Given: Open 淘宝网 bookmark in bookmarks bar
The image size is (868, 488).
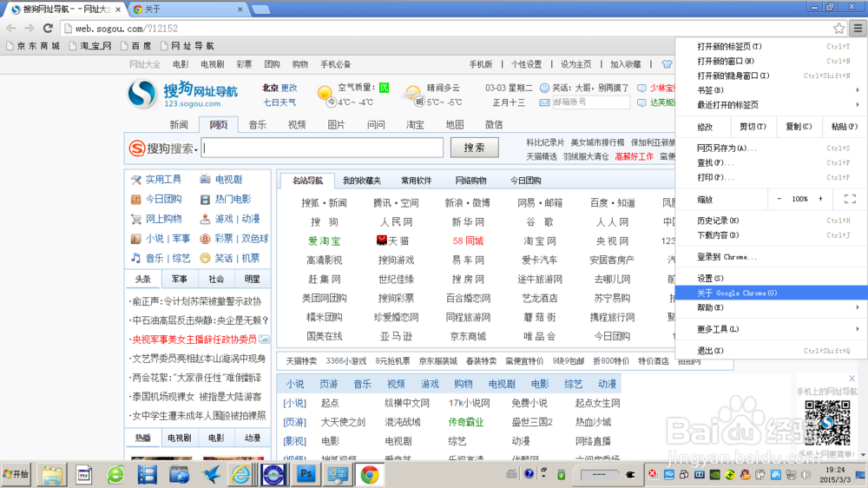Looking at the screenshot, I should tap(90, 46).
